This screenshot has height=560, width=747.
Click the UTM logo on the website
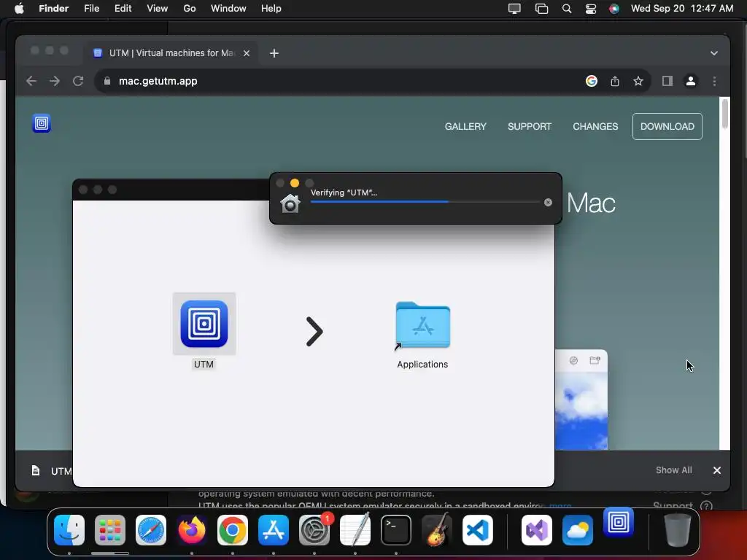42,123
